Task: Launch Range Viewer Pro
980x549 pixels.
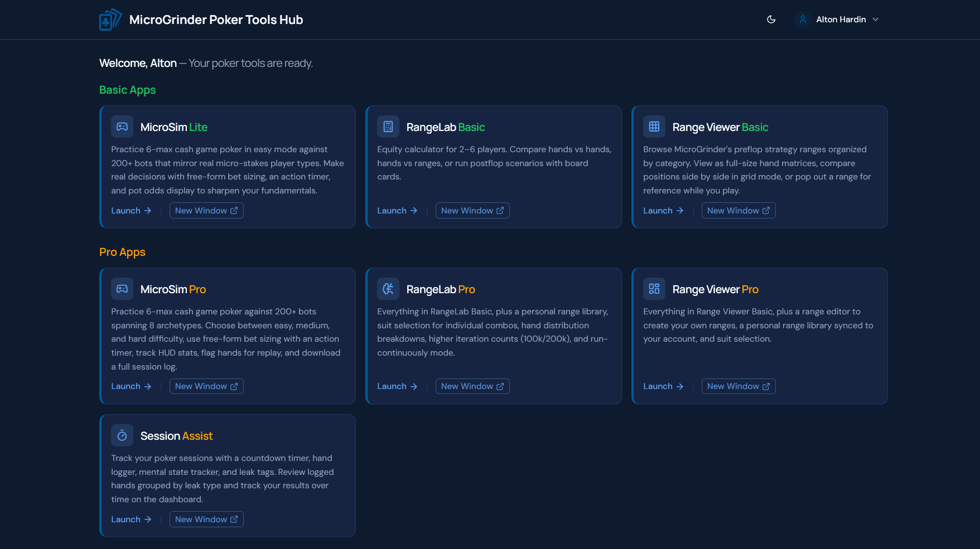Action: 663,386
